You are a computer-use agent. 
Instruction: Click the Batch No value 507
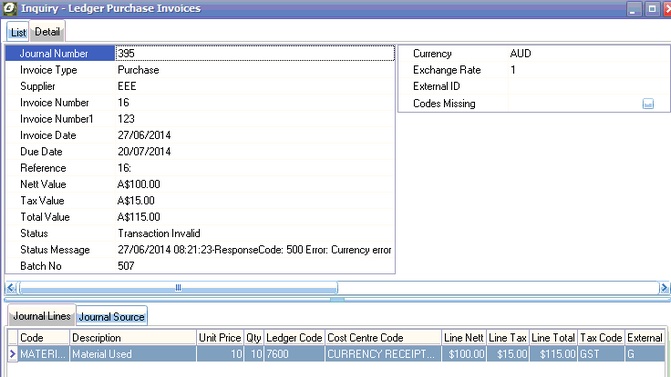(x=126, y=266)
